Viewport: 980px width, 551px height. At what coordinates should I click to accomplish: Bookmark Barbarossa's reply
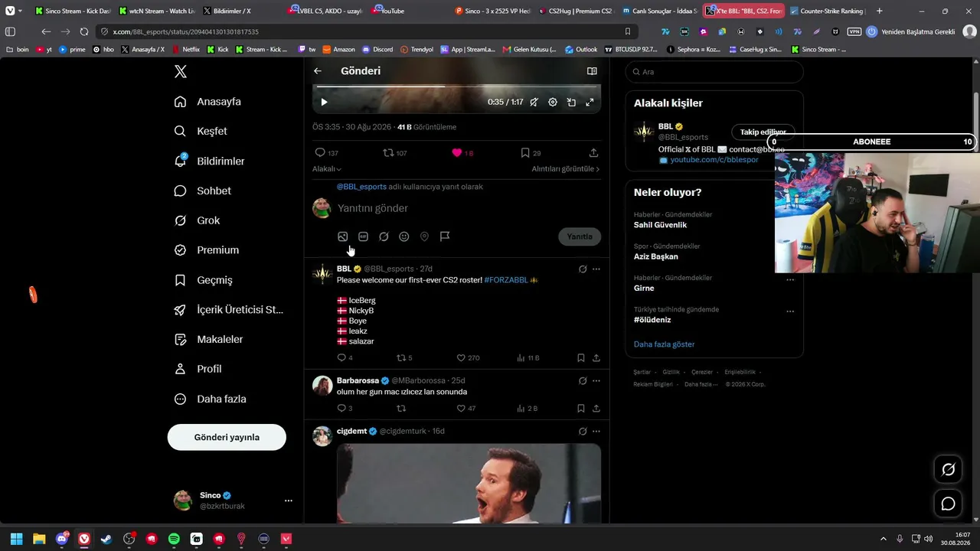pos(581,408)
